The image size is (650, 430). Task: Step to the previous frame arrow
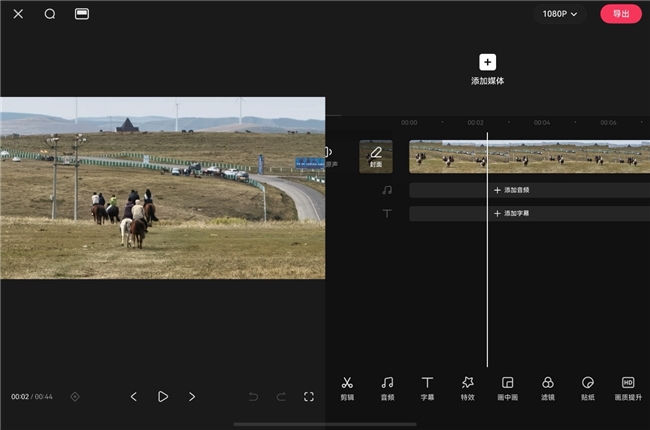point(133,397)
